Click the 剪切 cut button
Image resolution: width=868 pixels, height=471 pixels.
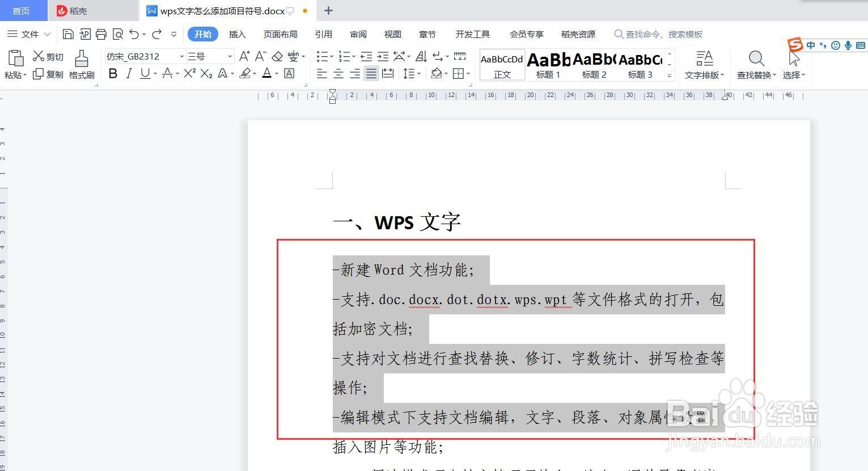[48, 56]
